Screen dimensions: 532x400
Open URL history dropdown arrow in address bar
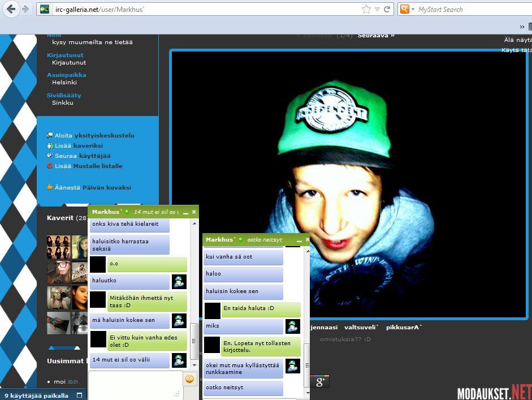[x=377, y=10]
